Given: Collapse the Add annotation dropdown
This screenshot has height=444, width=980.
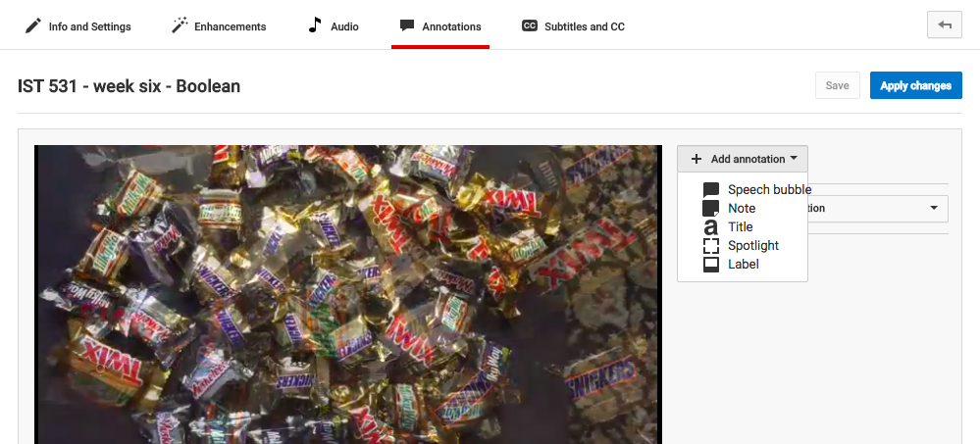Looking at the screenshot, I should [x=743, y=159].
